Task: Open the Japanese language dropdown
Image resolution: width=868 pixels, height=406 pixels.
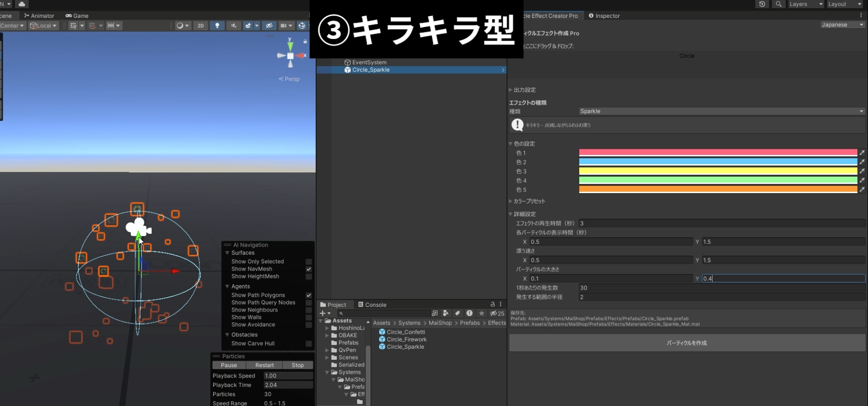Action: (x=842, y=25)
